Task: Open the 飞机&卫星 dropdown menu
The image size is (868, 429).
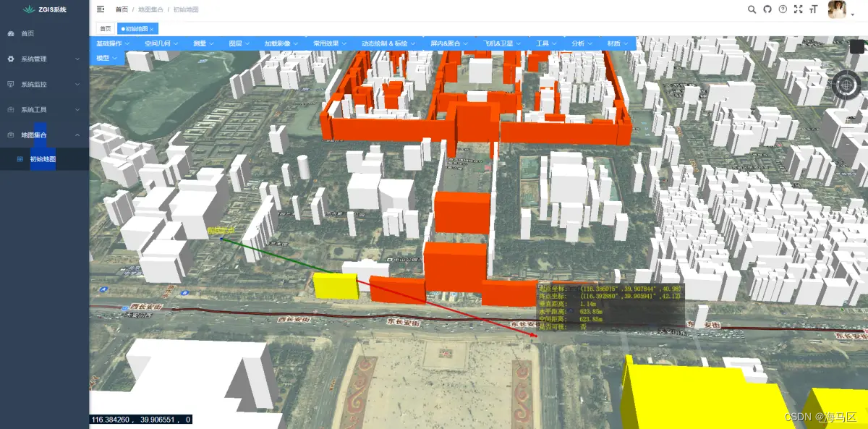Action: click(503, 43)
